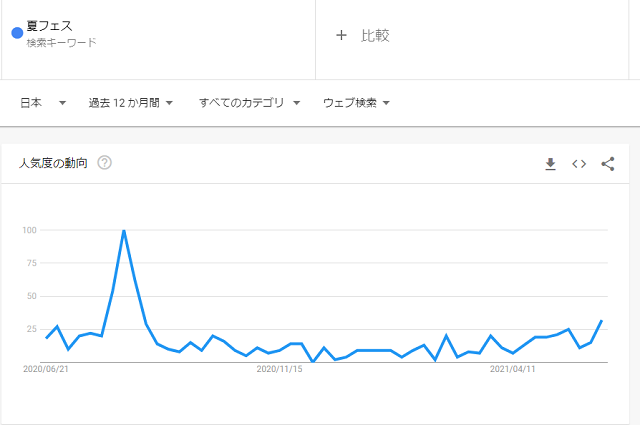Viewport: 640px width, 425px height.
Task: Click the 検索キーワード subtitle text
Action: pos(62,42)
